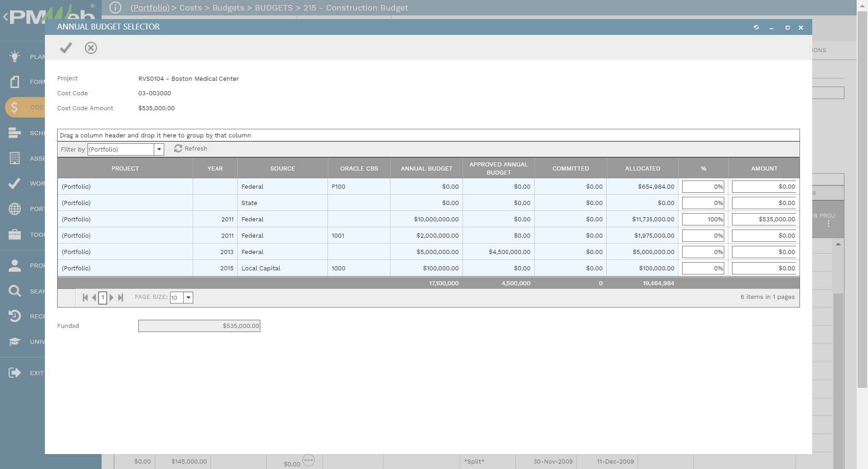Open Portfolio globe icon in sidebar
The height and width of the screenshot is (469, 868).
[x=15, y=209]
